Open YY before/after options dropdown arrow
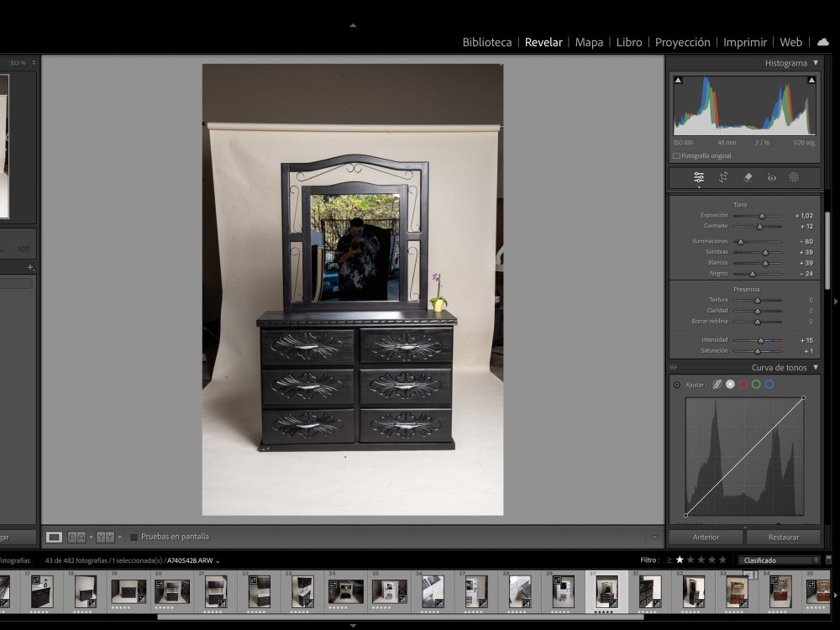Screen dimensions: 840x630 point(119,537)
